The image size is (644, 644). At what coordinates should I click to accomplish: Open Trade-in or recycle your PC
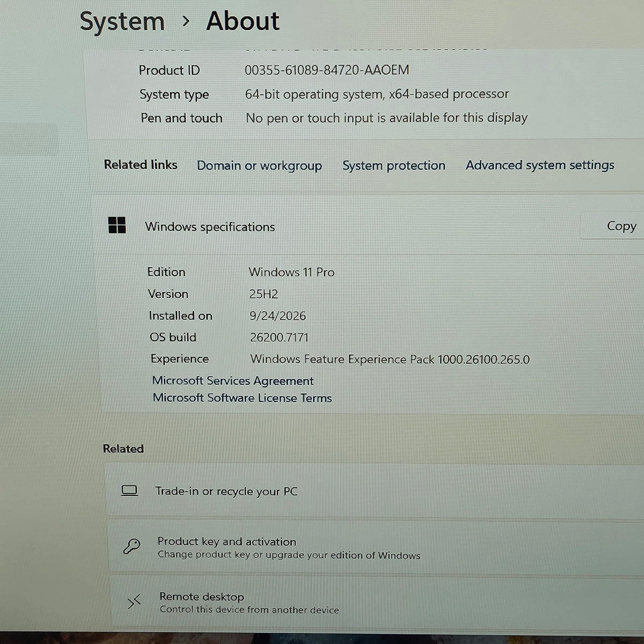coord(375,491)
